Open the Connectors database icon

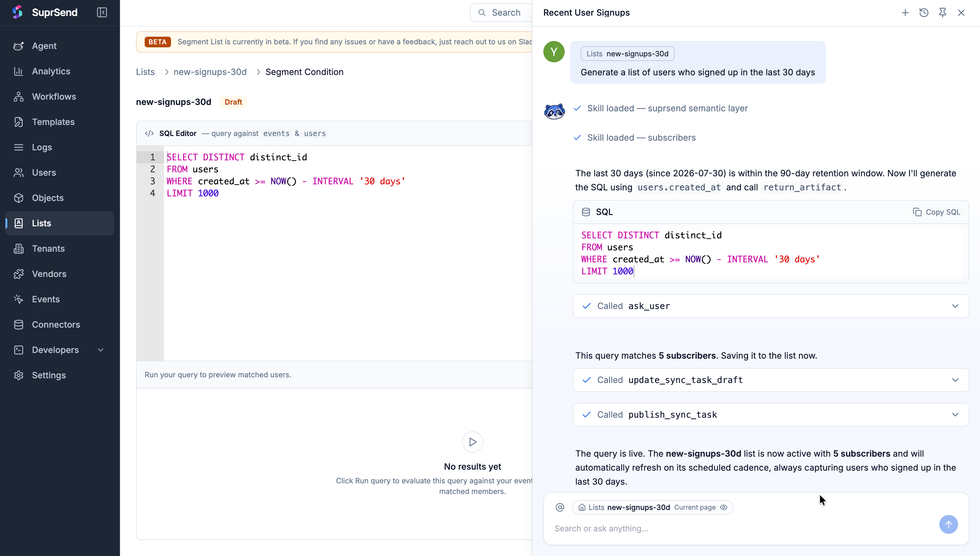(x=18, y=325)
